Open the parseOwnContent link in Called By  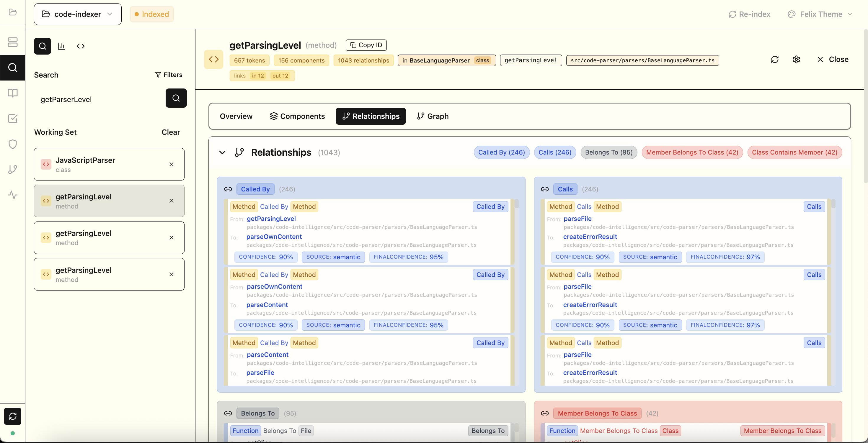(274, 237)
